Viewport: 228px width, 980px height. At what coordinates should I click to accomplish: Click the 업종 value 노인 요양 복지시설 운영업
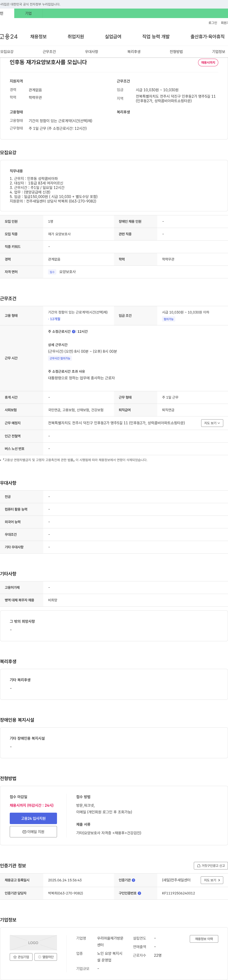tap(110, 957)
